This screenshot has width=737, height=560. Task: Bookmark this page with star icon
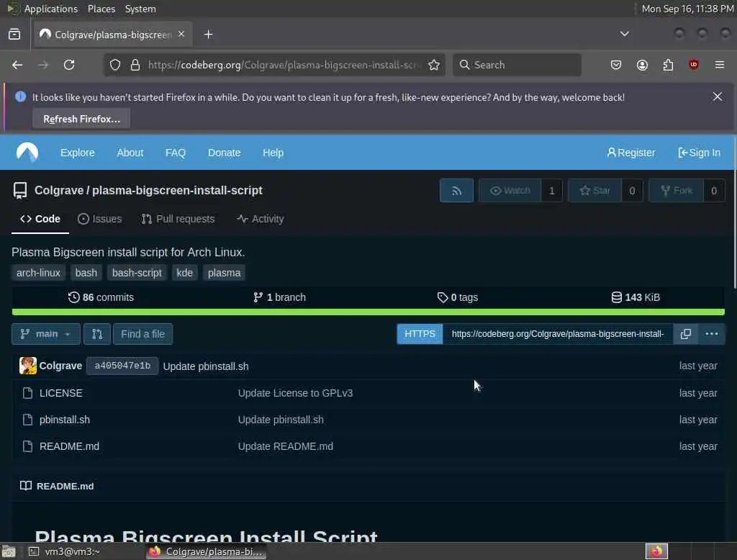coord(434,65)
